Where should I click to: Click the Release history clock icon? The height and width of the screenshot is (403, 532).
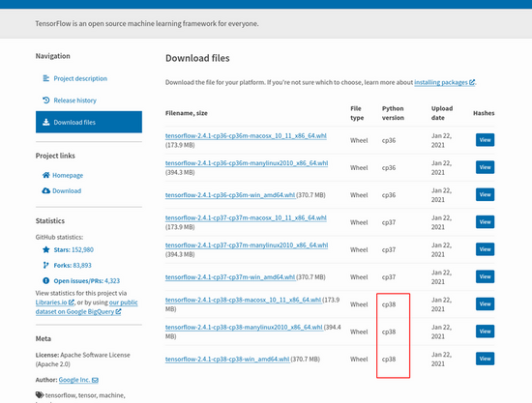(46, 101)
